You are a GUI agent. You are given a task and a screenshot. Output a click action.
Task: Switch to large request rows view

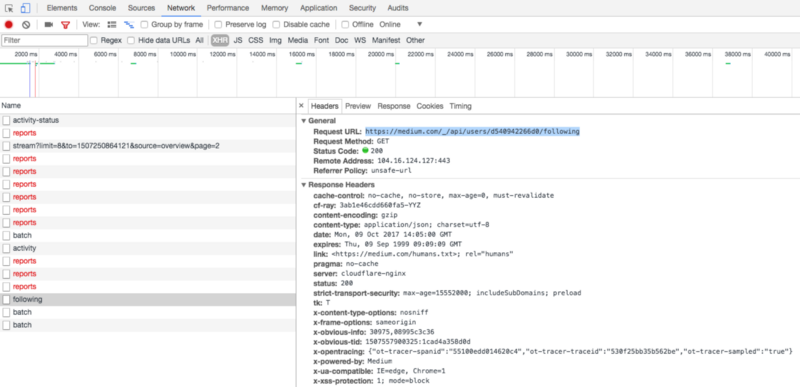[x=112, y=24]
